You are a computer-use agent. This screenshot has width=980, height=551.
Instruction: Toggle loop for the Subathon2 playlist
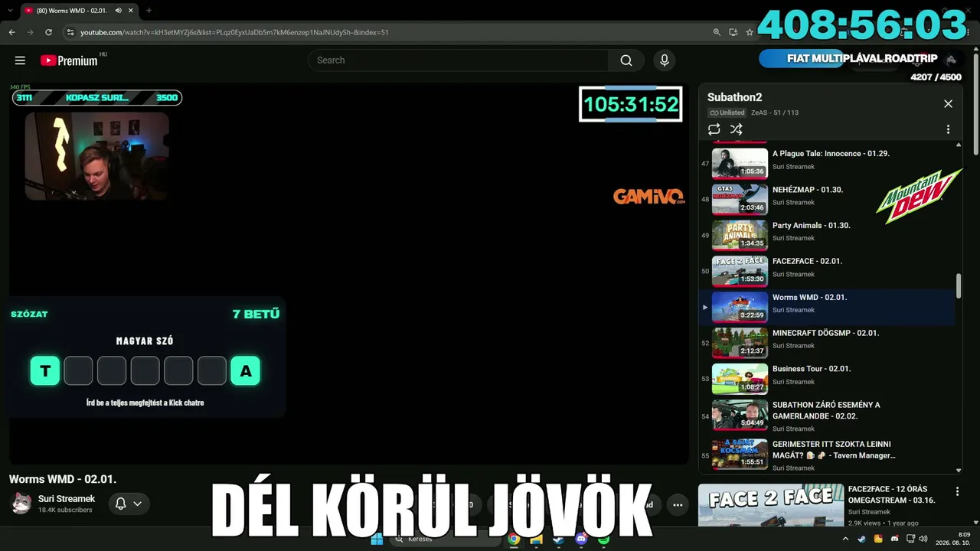(714, 129)
